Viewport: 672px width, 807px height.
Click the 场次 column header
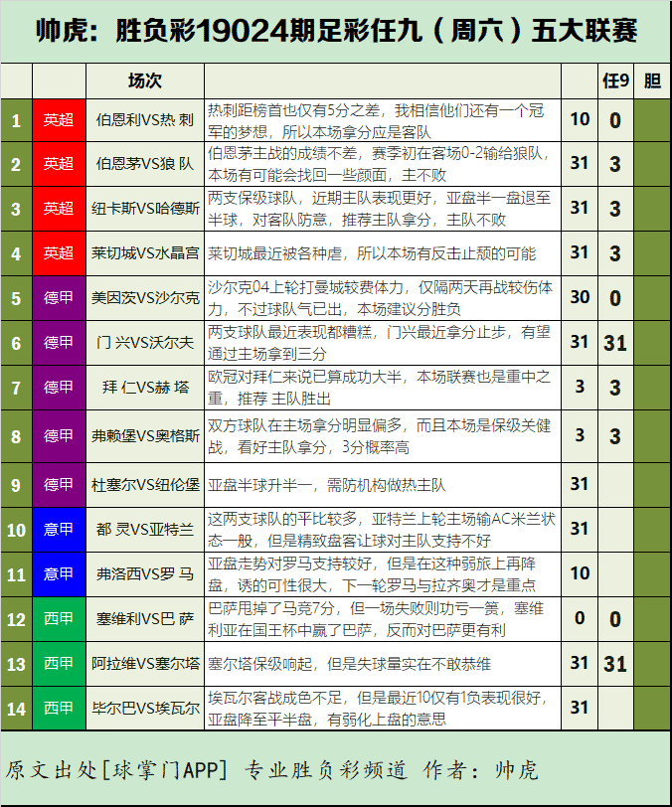tap(144, 81)
